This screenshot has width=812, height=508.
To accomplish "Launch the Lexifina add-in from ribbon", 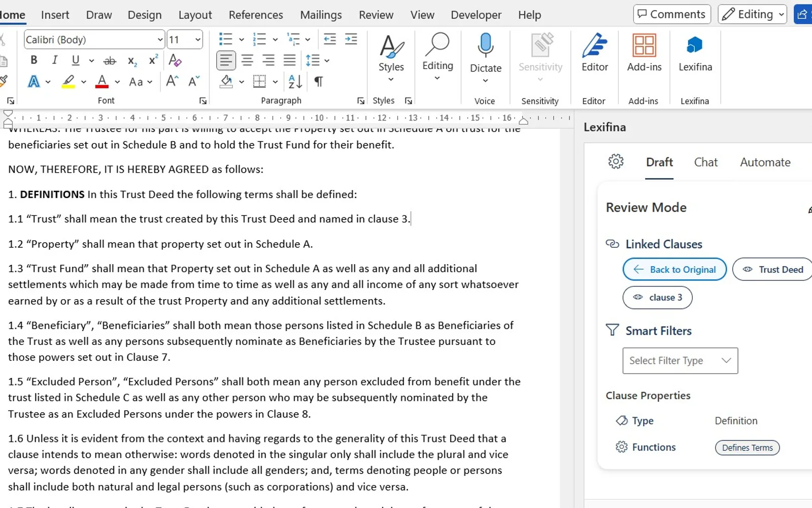I will tap(695, 53).
